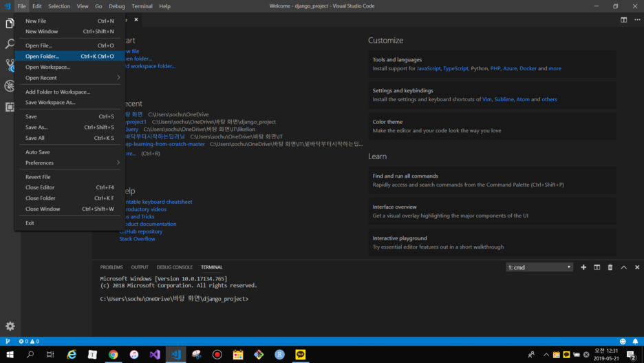This screenshot has width=644, height=363.
Task: Open KakaoTalk from the taskbar
Action: pos(300,354)
